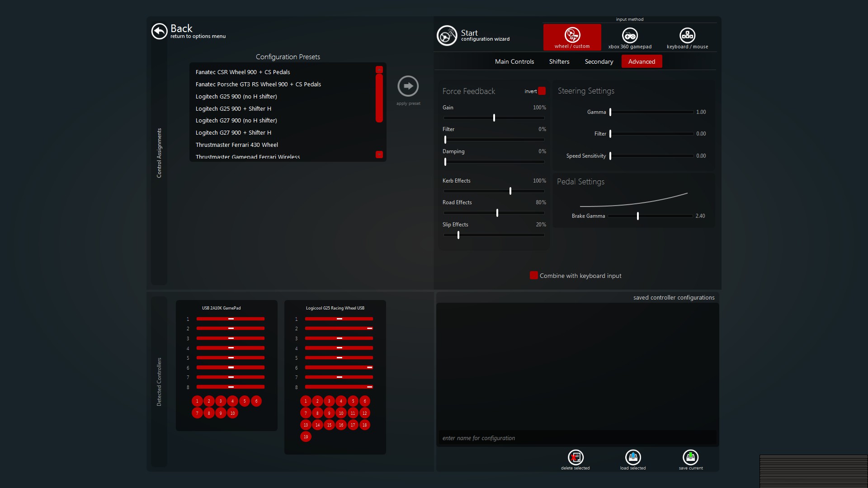Toggle Combine with keyboard input checkbox

coord(533,276)
